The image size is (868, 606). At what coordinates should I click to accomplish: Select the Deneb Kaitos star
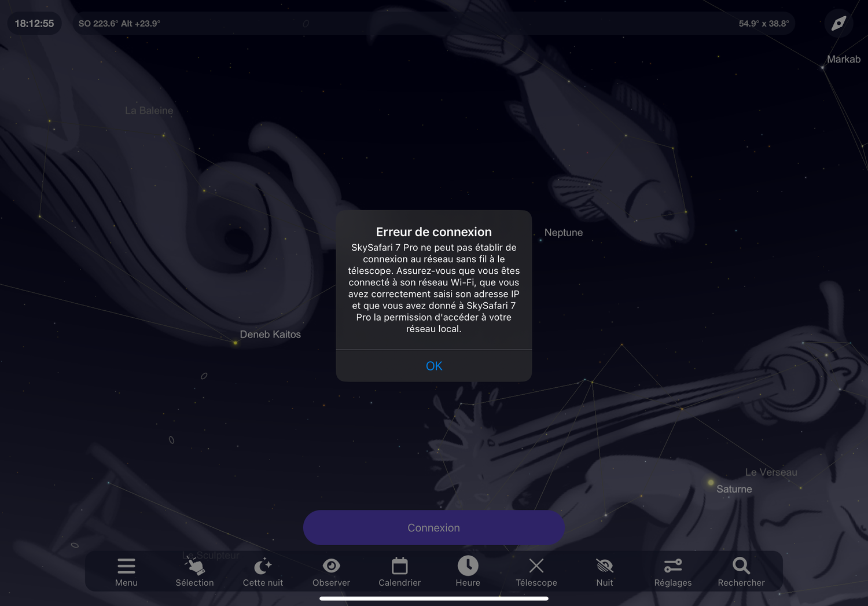click(270, 335)
